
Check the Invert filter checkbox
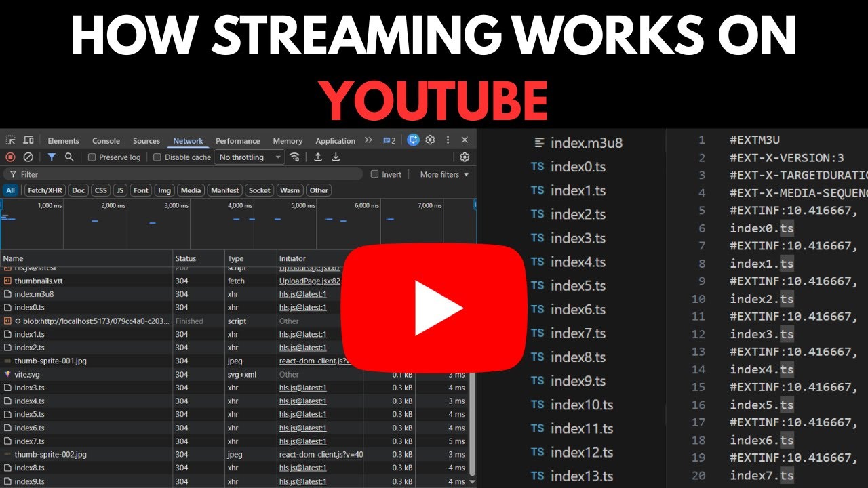374,174
